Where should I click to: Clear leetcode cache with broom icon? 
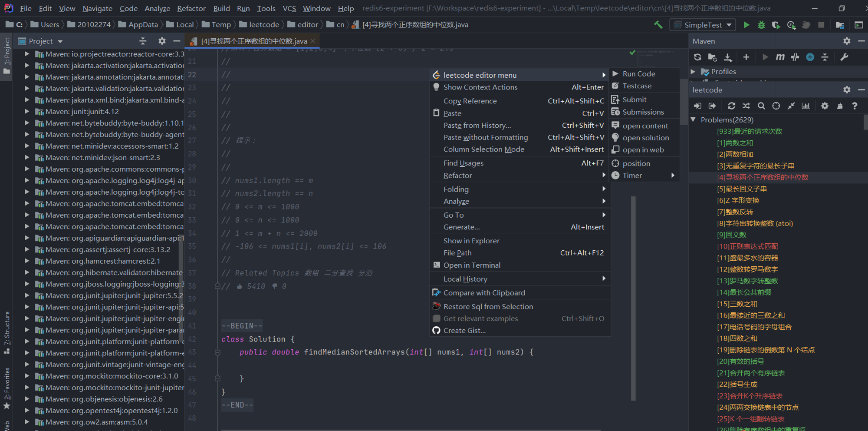click(840, 106)
